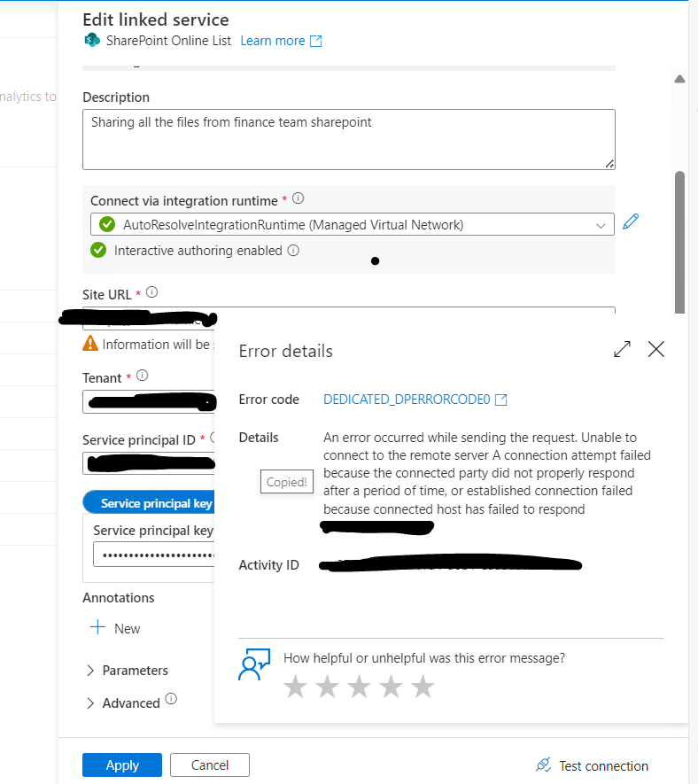Click the 'How helpful or unhelpful' question text
The height and width of the screenshot is (784, 698).
424,658
